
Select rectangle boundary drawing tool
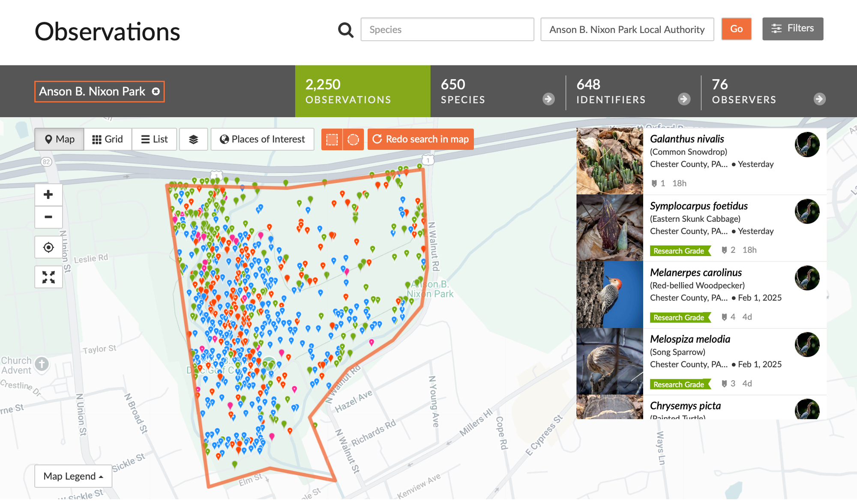pos(332,139)
